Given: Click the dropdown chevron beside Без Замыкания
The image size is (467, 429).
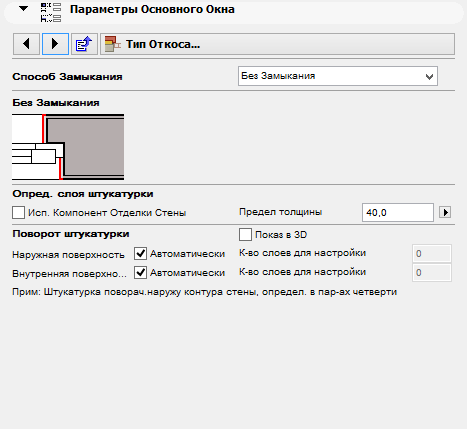Looking at the screenshot, I should [429, 77].
